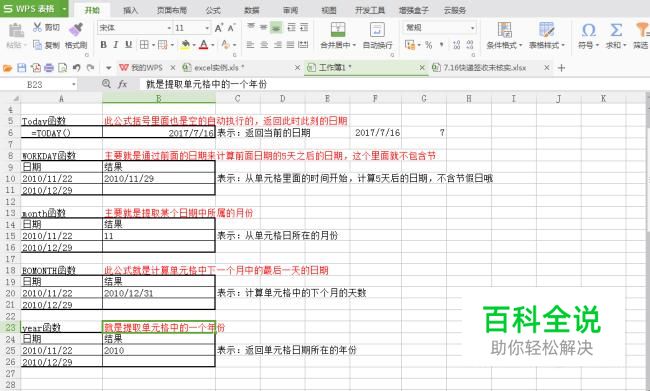Toggle middle vertical alignment
The height and width of the screenshot is (391, 650).
click(264, 27)
